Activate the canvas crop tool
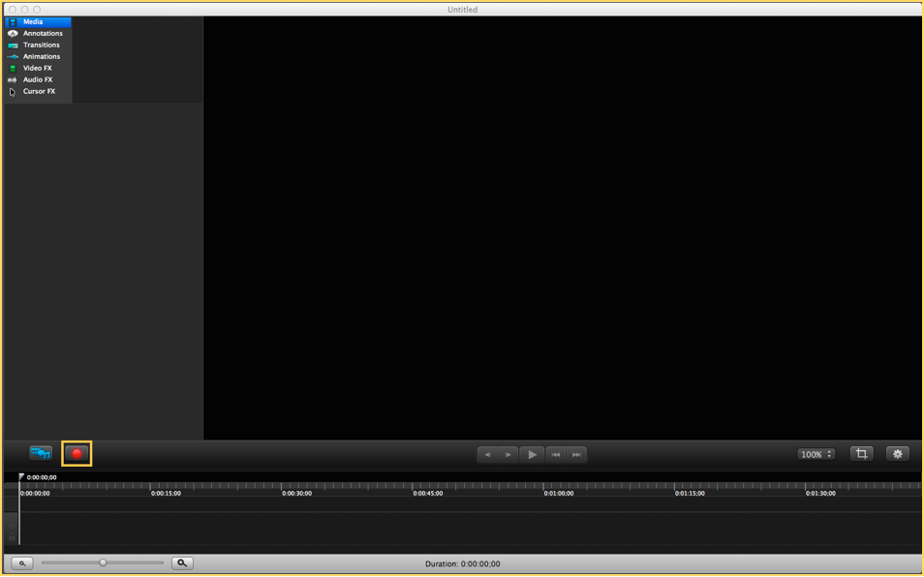This screenshot has height=577, width=924. [x=862, y=454]
